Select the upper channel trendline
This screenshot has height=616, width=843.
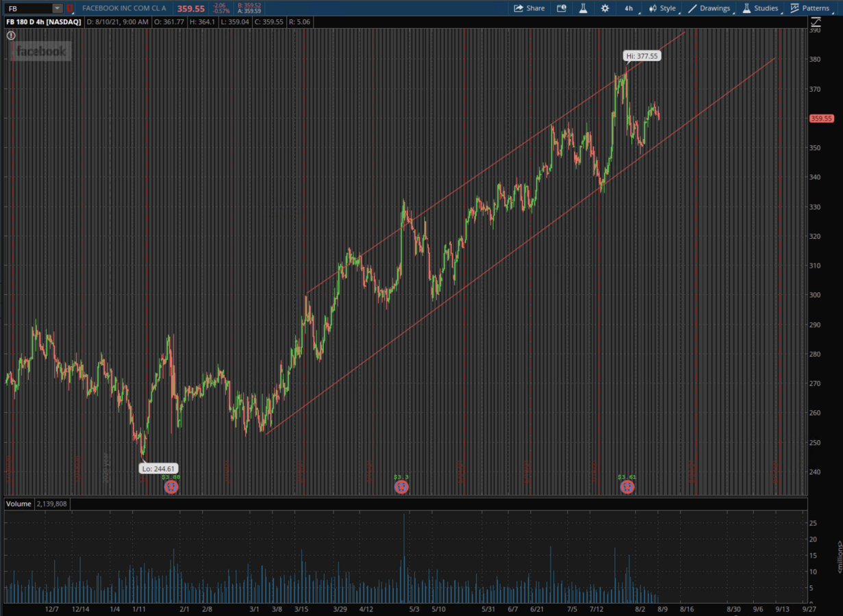click(496, 163)
